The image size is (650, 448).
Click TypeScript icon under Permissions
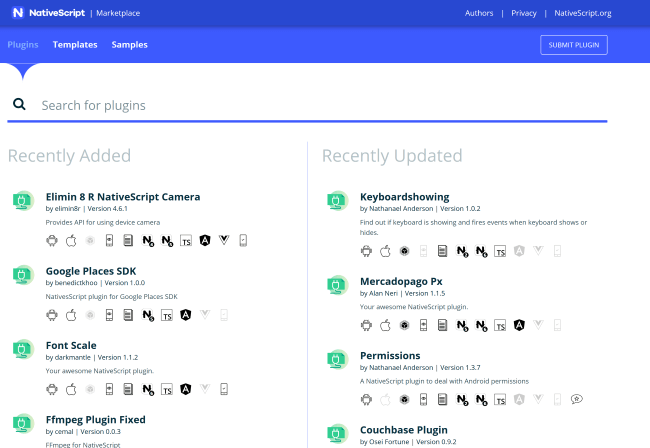click(500, 400)
